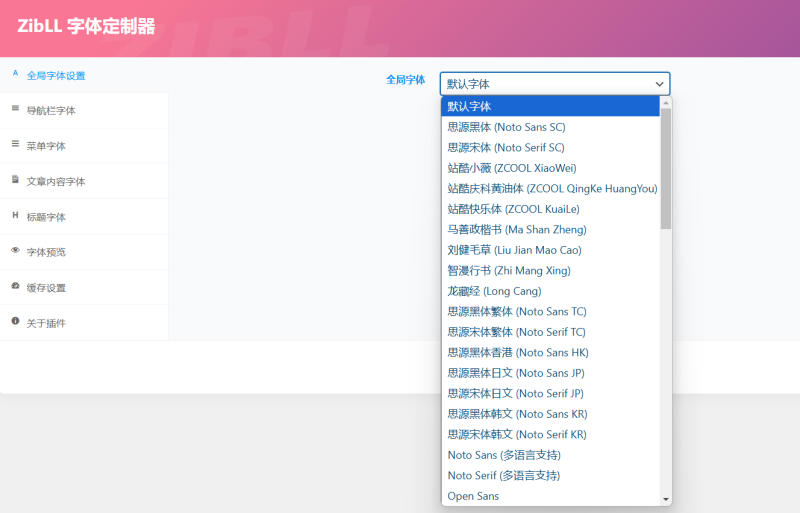Click the dropdown list scroll up arrow

click(666, 102)
